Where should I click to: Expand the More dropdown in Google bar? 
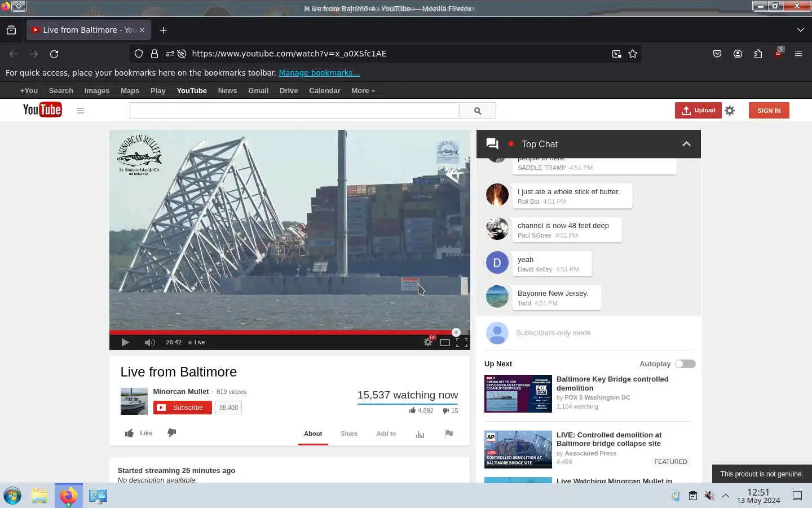point(363,90)
